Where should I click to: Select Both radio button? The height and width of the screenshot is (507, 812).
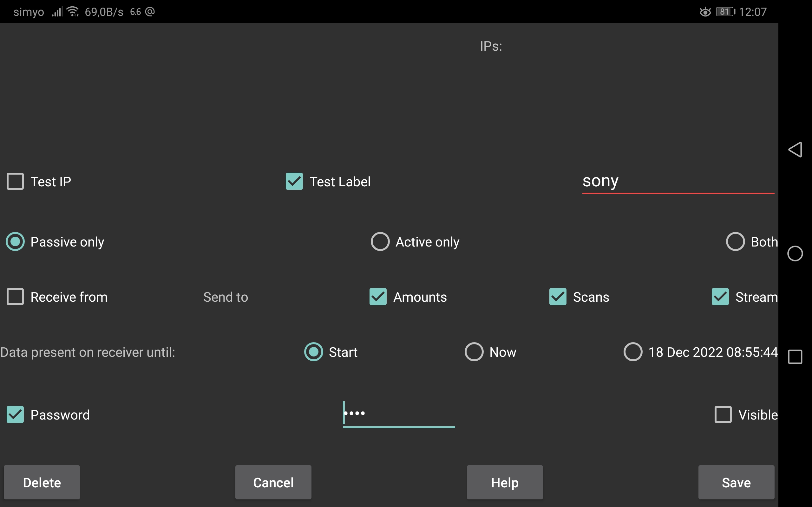(x=736, y=241)
